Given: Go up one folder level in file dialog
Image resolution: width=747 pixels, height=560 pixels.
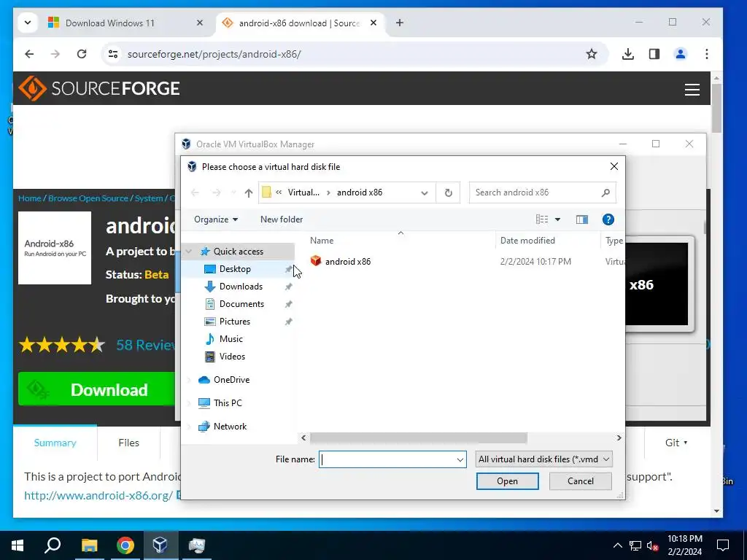Looking at the screenshot, I should (248, 192).
